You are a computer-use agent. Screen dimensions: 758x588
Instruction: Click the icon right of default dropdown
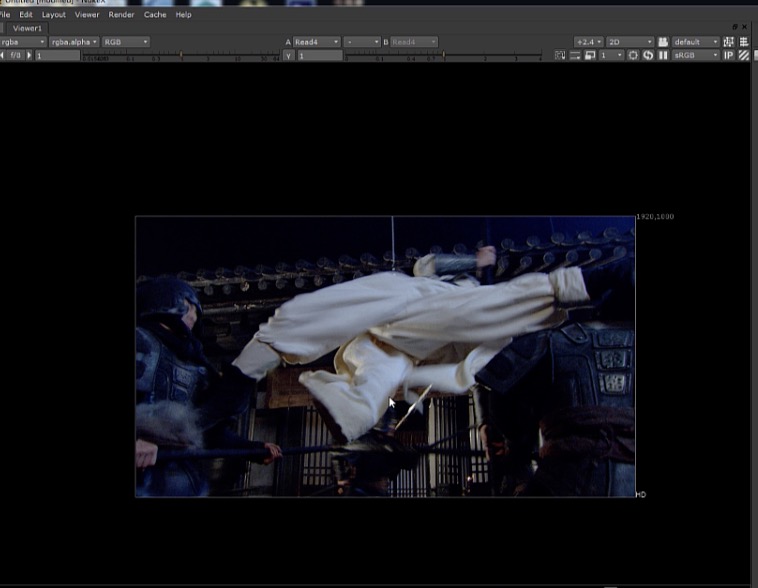(x=728, y=42)
